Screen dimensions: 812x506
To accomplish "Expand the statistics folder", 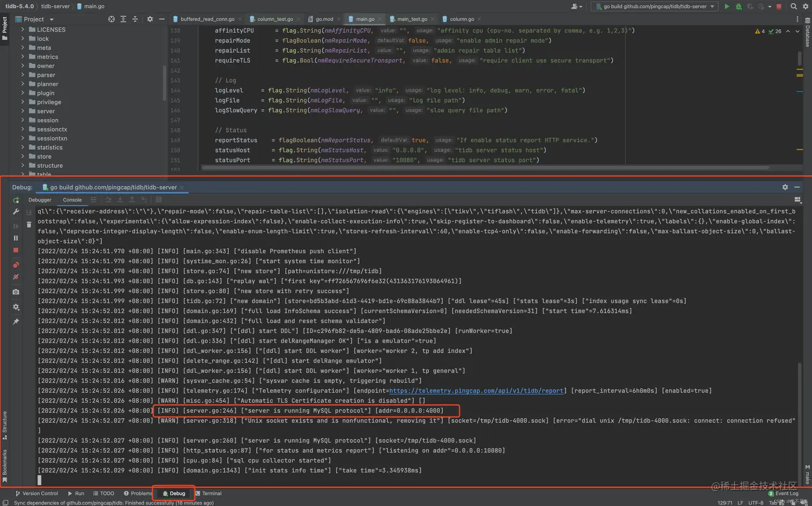I will (23, 148).
